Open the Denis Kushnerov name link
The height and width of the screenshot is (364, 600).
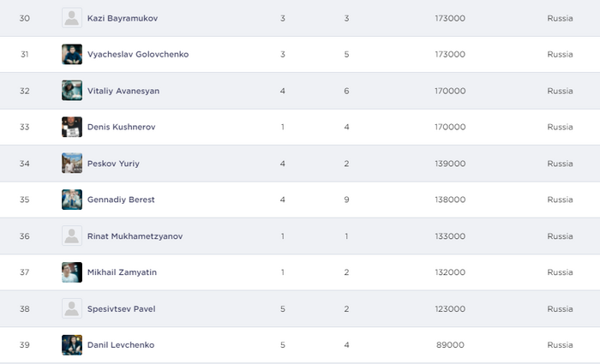pos(122,127)
